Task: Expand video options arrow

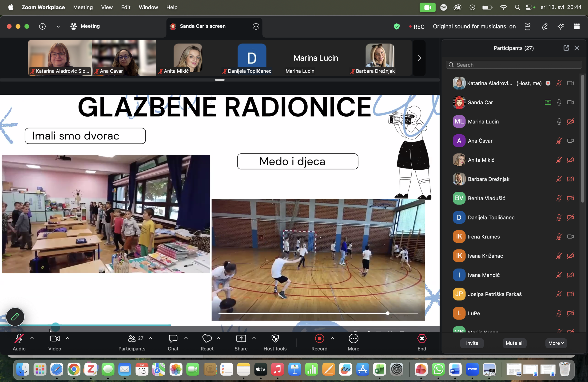Action: click(x=68, y=338)
